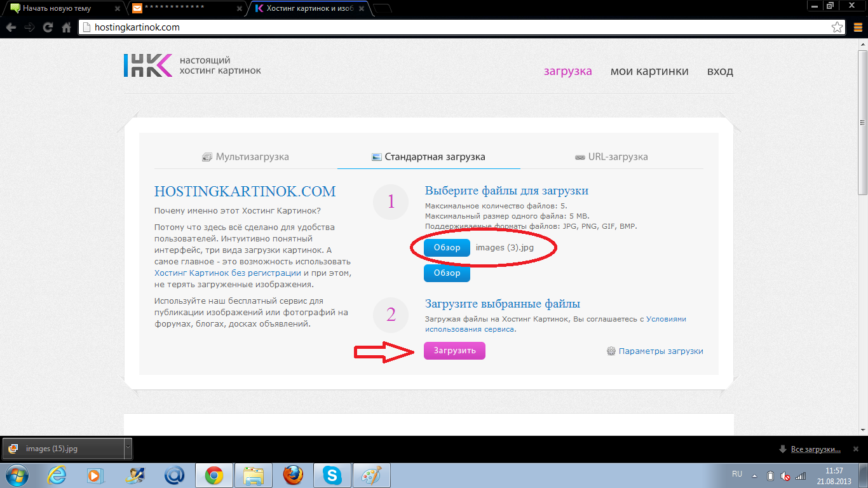Click the taskbar clock showing 11:57
Viewport: 868px width, 488px height.
click(834, 475)
